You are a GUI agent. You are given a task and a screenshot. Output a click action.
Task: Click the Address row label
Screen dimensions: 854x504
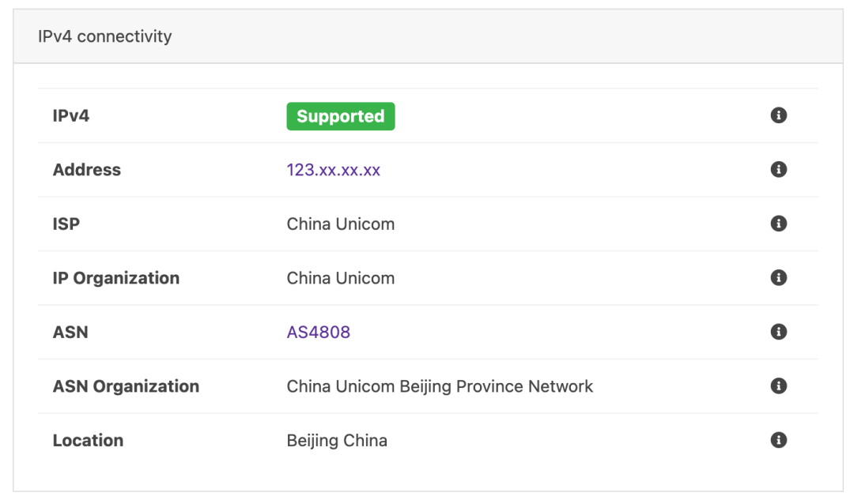coord(86,169)
